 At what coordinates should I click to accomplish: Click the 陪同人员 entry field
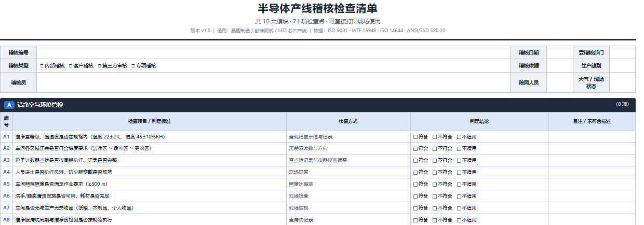tap(559, 82)
